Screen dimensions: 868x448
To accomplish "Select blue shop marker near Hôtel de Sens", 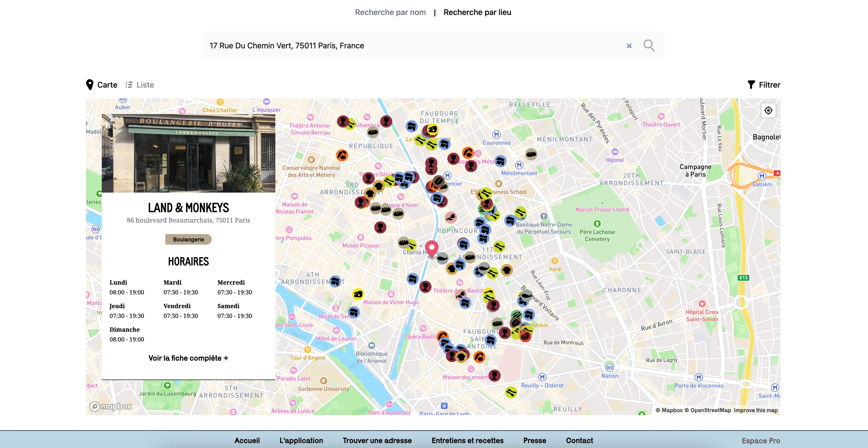I will pos(354,313).
